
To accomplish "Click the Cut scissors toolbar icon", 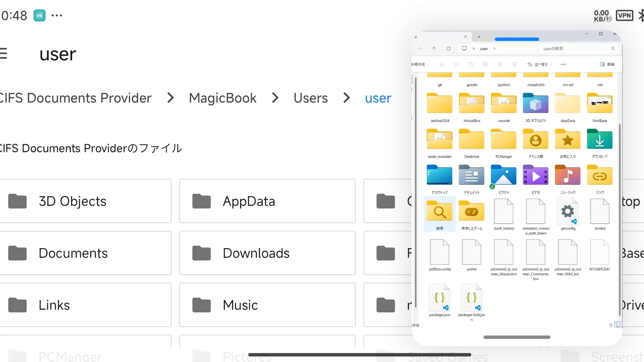I will (x=442, y=64).
